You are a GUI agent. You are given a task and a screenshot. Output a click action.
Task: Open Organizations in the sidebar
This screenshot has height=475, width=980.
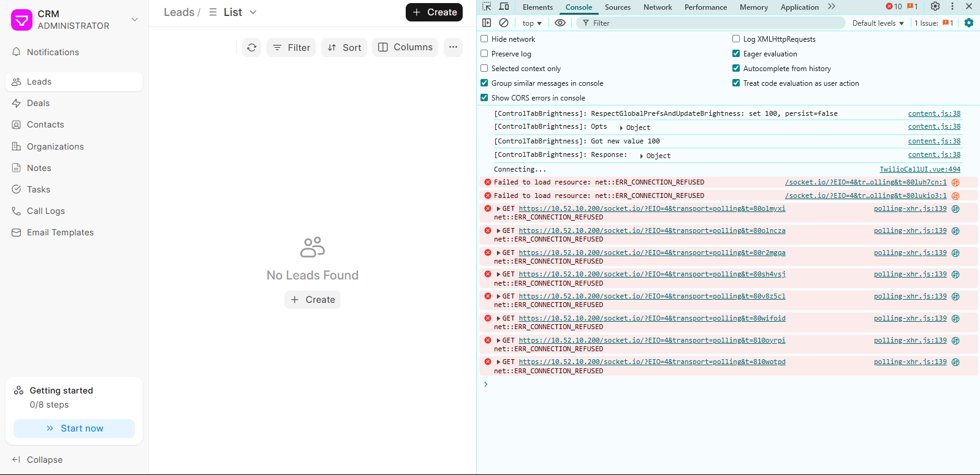click(74, 146)
